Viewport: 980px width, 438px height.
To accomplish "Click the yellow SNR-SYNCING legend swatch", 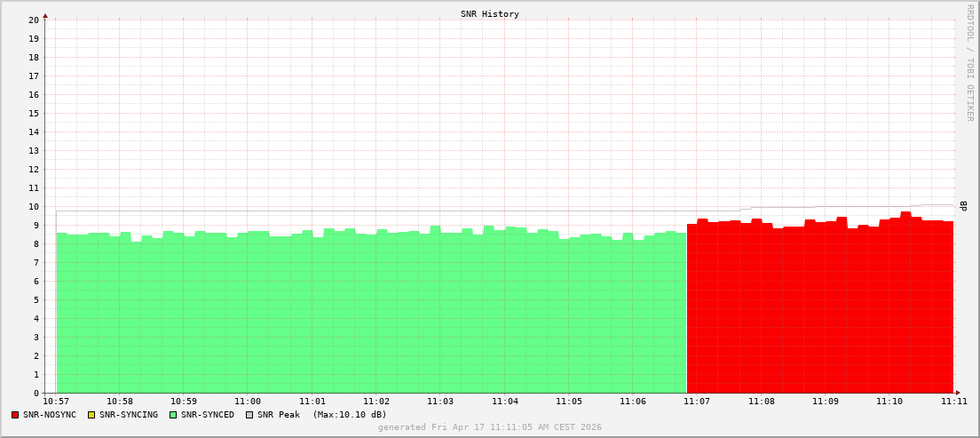I will point(91,415).
